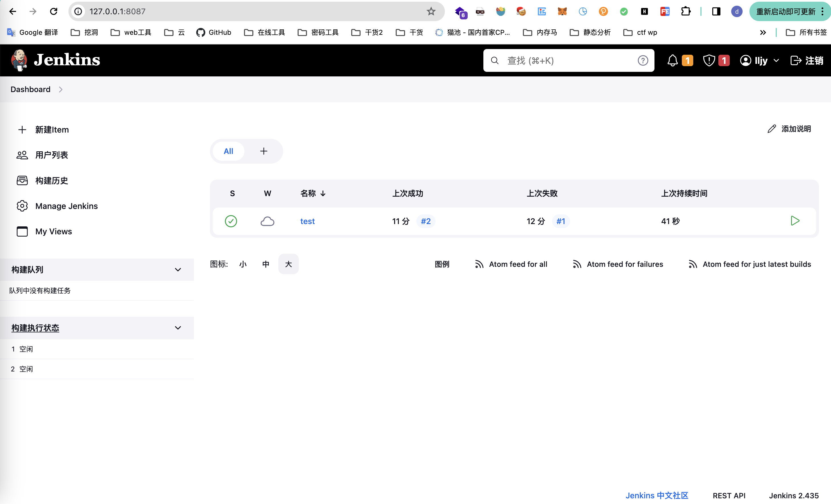The width and height of the screenshot is (831, 504).
Task: Open last successful build #2
Action: tap(425, 221)
